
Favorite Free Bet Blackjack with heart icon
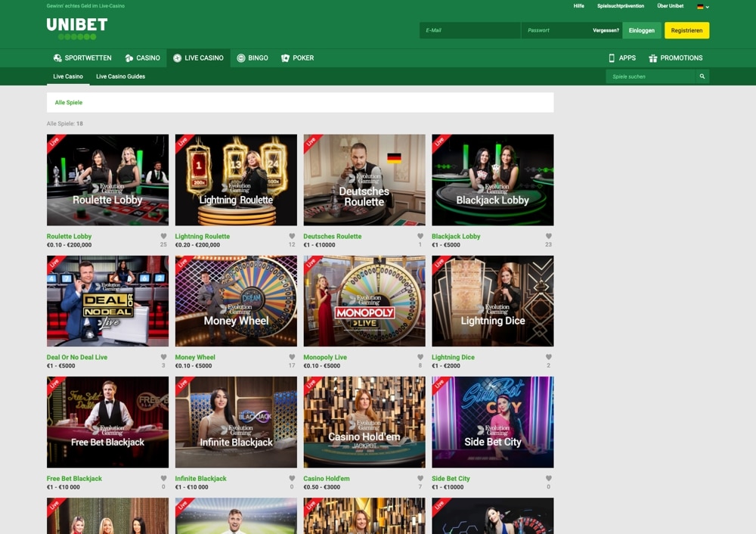[163, 478]
